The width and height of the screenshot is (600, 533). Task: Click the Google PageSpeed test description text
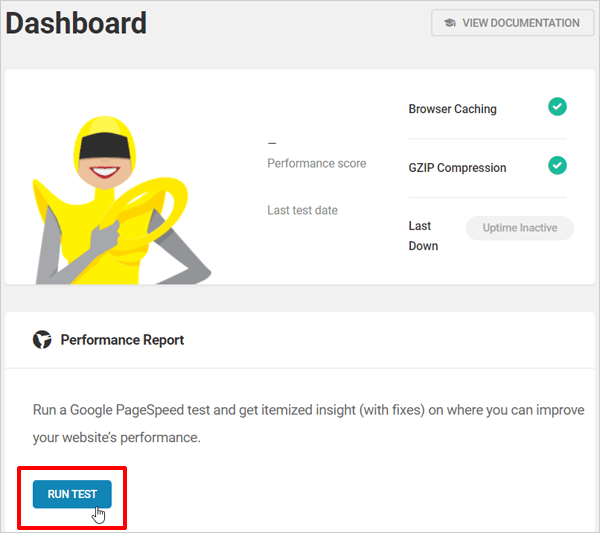[308, 424]
